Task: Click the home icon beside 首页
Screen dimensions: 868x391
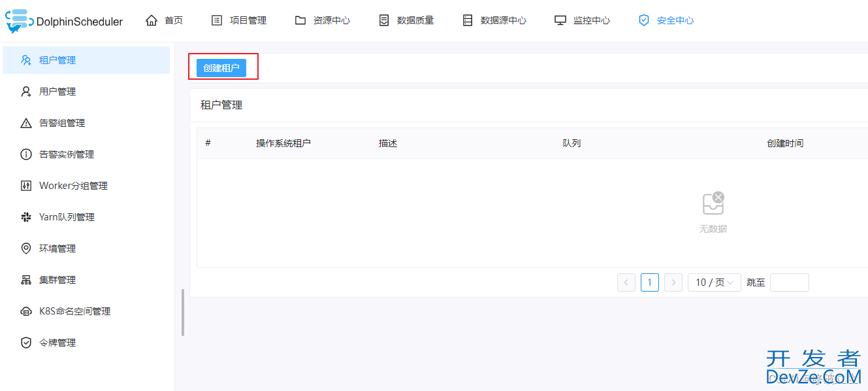Action: coord(152,20)
